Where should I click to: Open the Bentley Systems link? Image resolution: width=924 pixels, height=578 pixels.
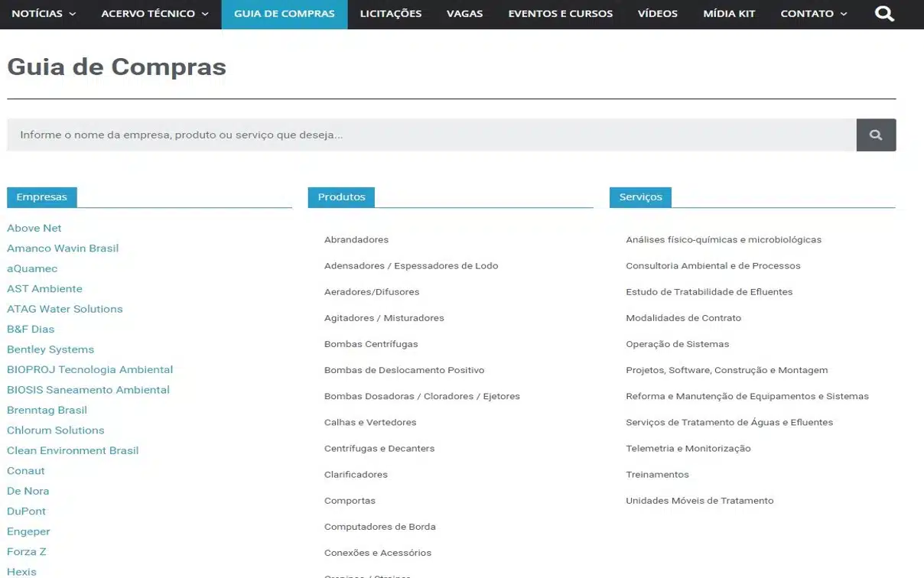pos(50,349)
